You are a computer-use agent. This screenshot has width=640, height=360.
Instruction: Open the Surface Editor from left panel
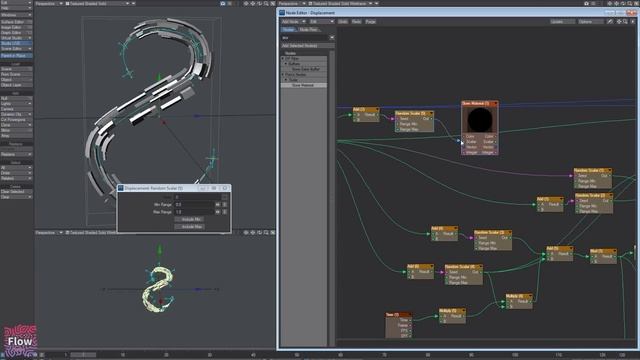tap(16, 22)
